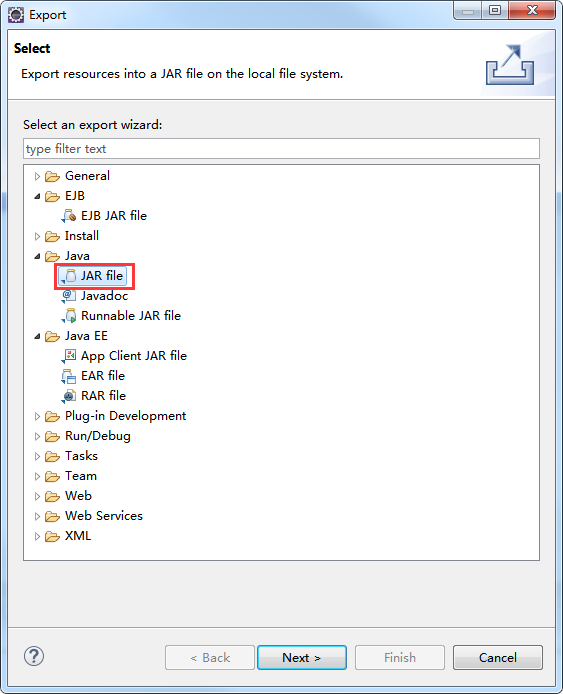Click the Tasks folder icon
Viewport: 563px width, 694px height.
click(x=52, y=456)
